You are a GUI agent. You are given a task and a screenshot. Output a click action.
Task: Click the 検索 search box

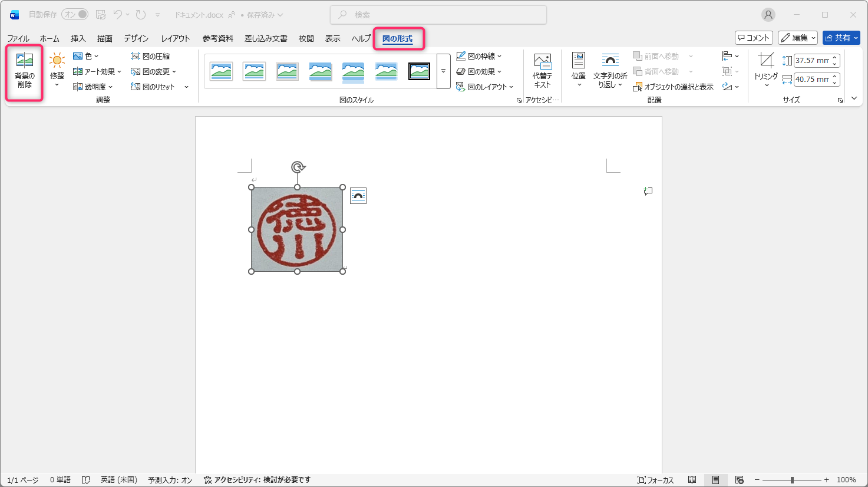[438, 15]
